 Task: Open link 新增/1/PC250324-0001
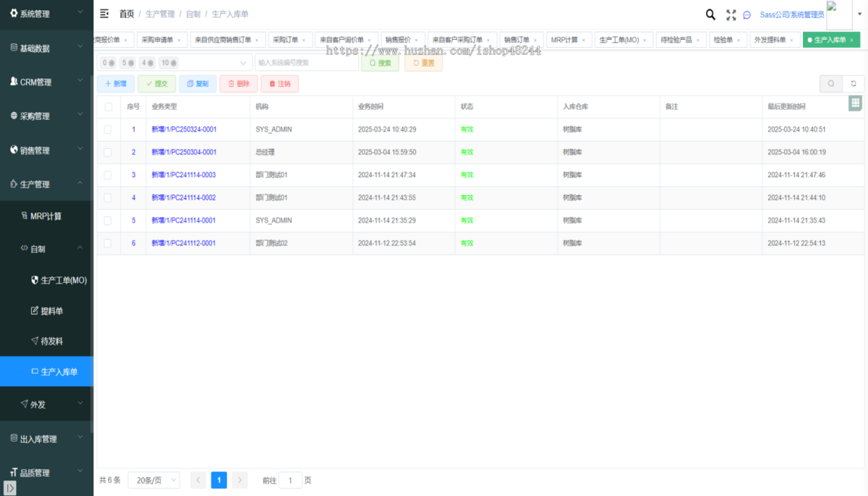click(184, 129)
